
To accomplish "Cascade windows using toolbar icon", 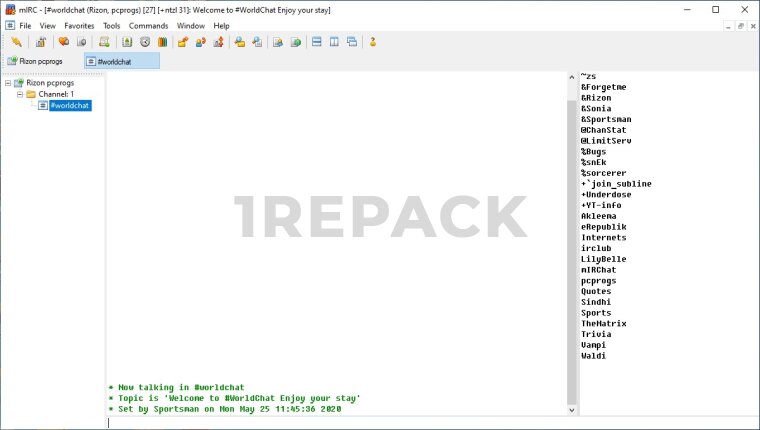I will click(x=352, y=42).
